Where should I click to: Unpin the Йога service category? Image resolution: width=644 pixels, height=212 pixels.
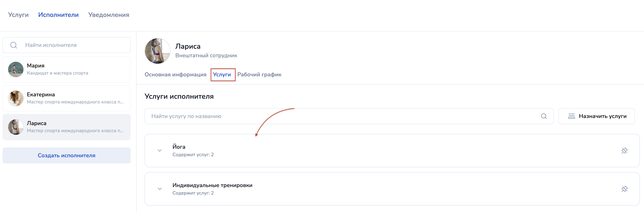pos(624,151)
